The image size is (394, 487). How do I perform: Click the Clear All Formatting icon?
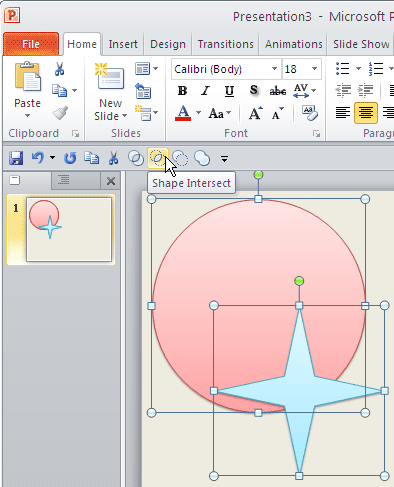(x=309, y=113)
